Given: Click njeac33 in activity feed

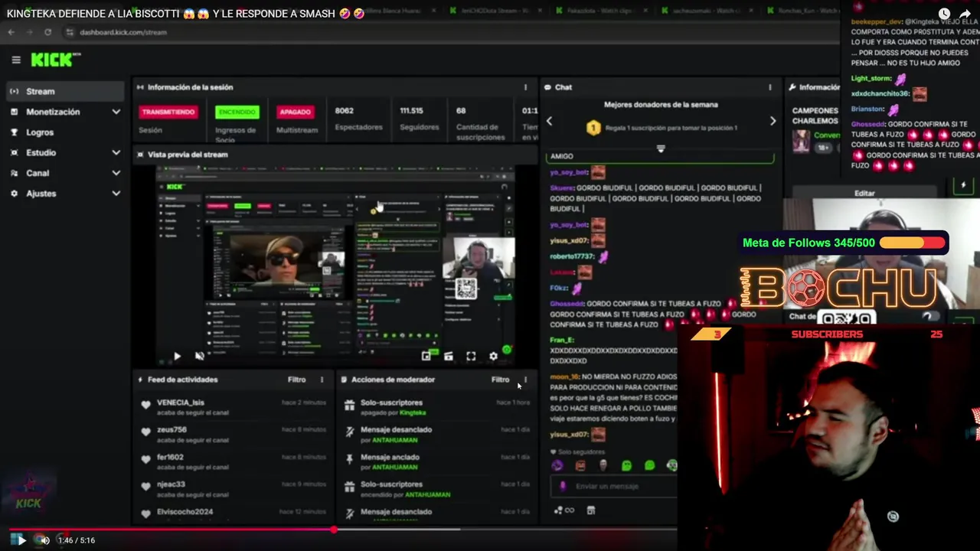Looking at the screenshot, I should point(171,484).
